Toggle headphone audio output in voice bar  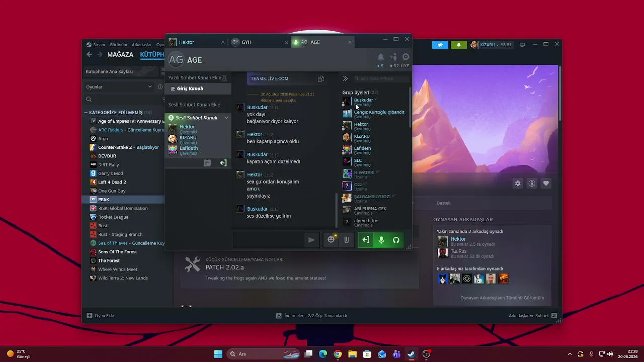tap(396, 240)
